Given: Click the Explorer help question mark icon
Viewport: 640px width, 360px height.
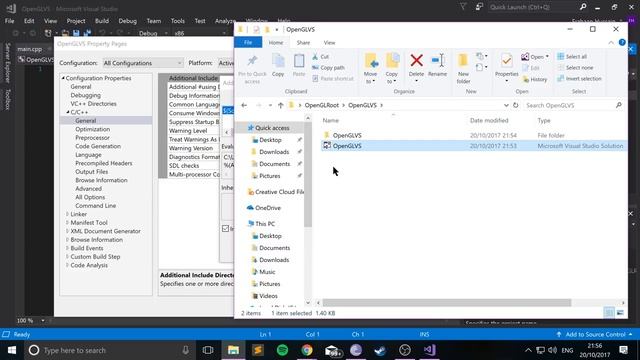Looking at the screenshot, I should click(622, 42).
